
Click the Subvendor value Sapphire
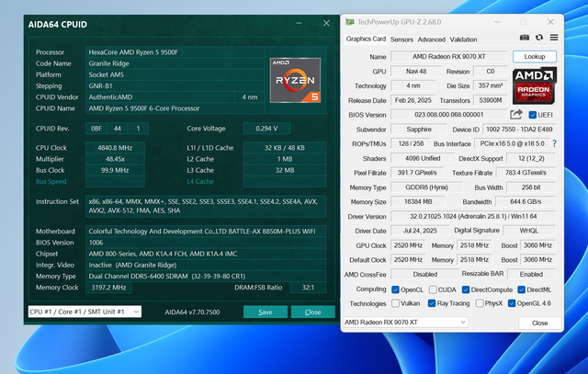tap(419, 130)
